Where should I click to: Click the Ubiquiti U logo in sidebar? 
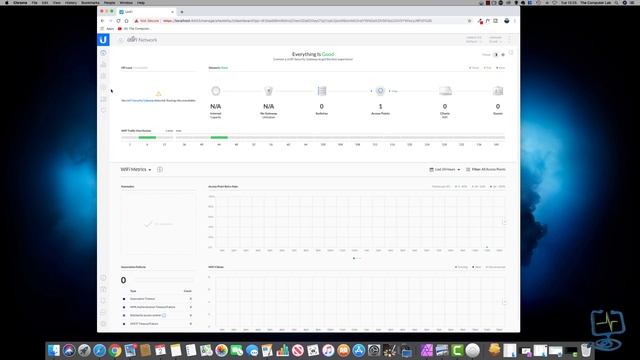103,40
